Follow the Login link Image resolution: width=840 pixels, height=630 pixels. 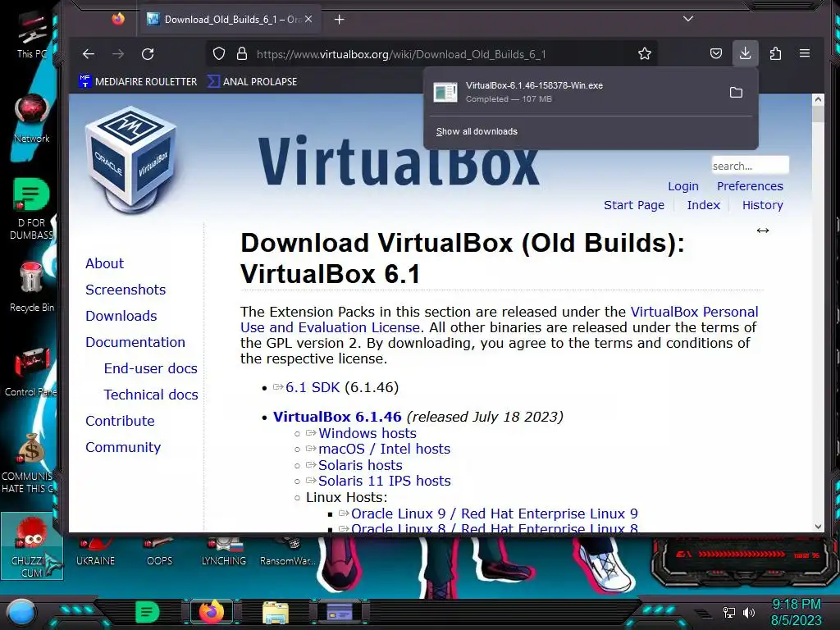(x=683, y=186)
